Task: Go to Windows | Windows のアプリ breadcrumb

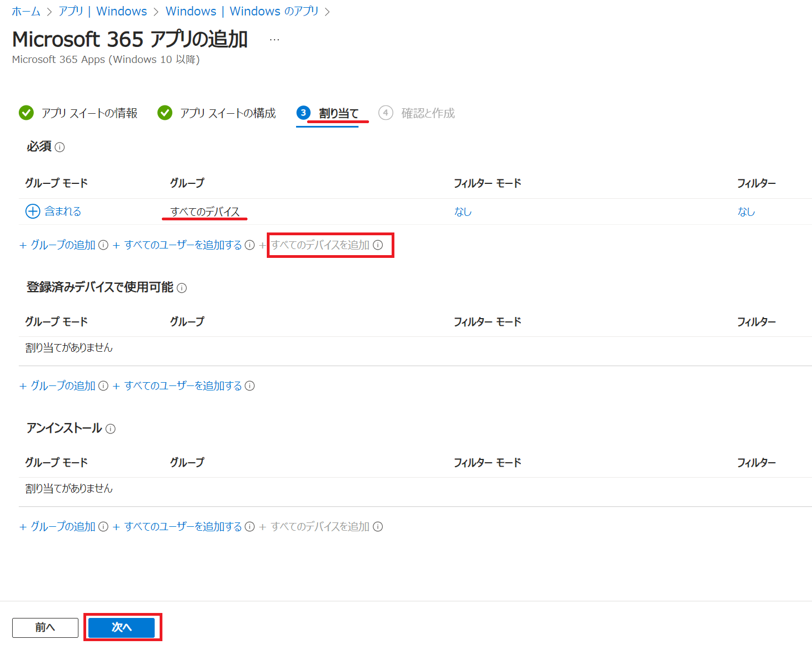Action: pos(242,11)
